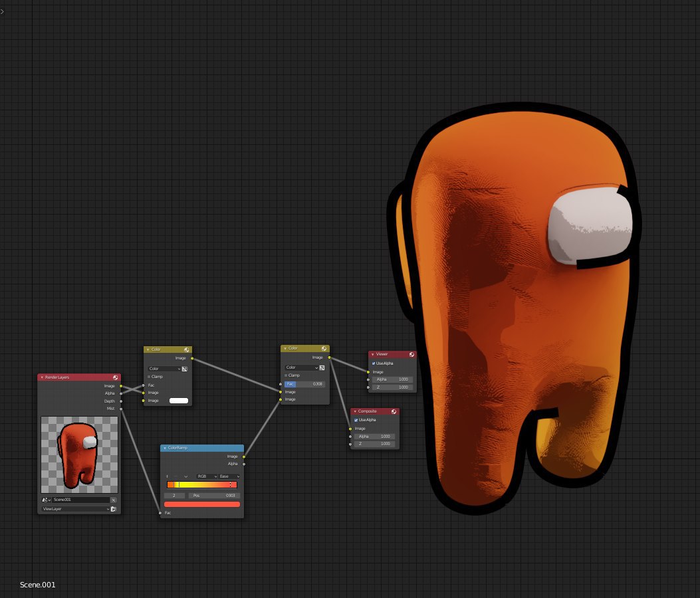The image size is (700, 598).
Task: Collapse the Composite node
Action: pyautogui.click(x=355, y=411)
